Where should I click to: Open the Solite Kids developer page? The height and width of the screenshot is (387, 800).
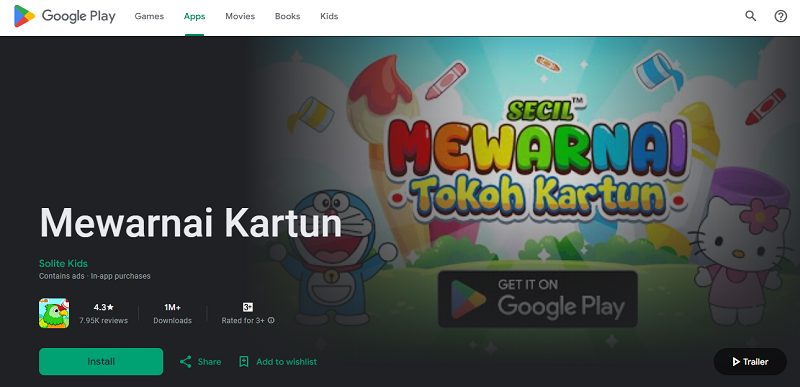click(x=63, y=264)
